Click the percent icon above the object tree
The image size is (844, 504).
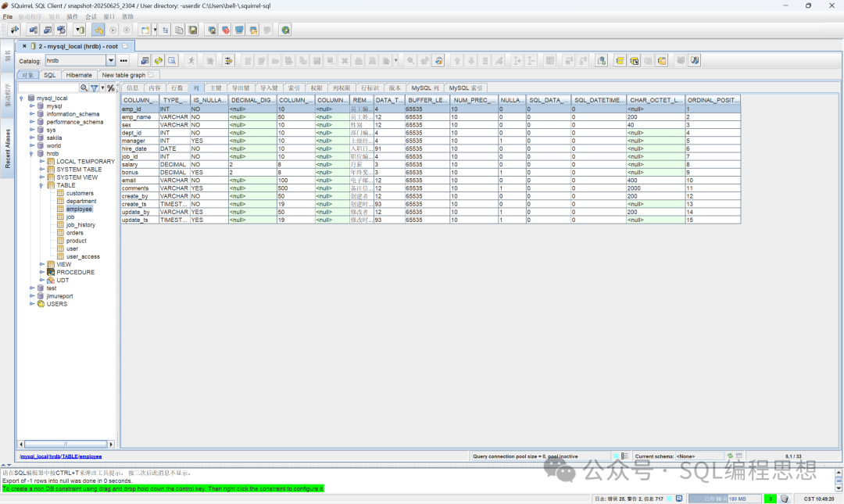tap(111, 88)
